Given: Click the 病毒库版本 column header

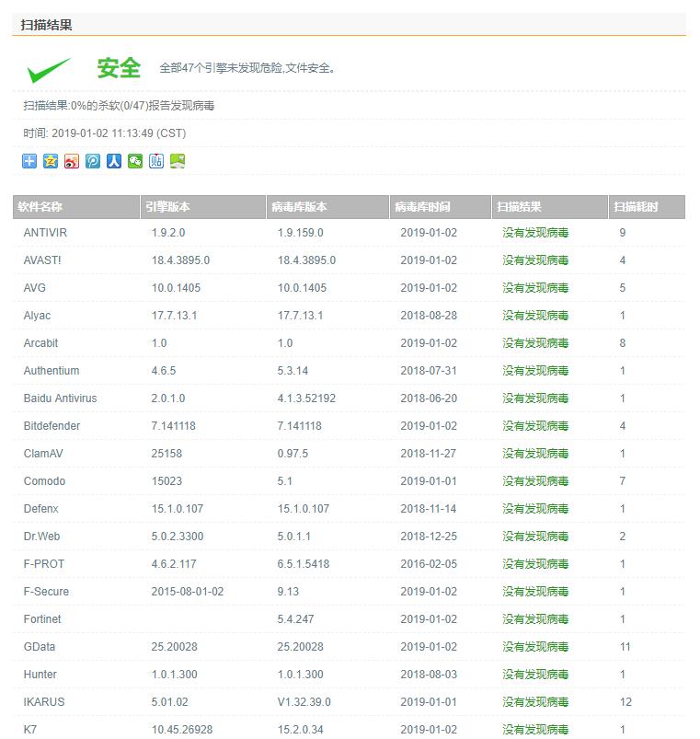Looking at the screenshot, I should (x=327, y=207).
